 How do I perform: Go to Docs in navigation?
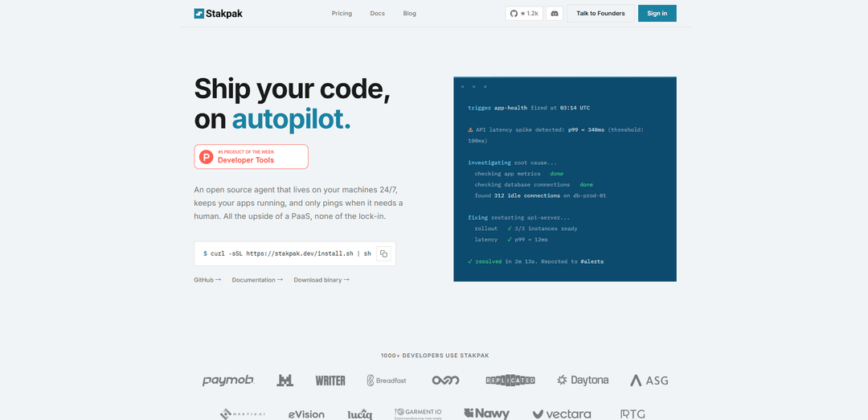pos(377,13)
